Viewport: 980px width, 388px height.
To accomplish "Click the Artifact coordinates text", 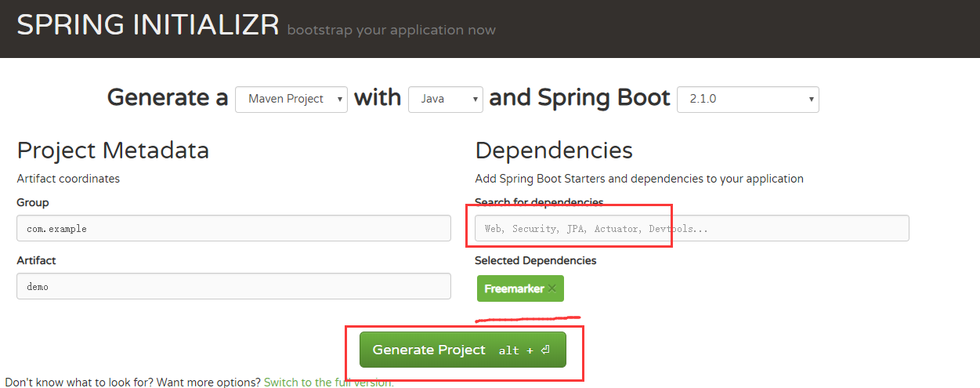I will click(68, 179).
